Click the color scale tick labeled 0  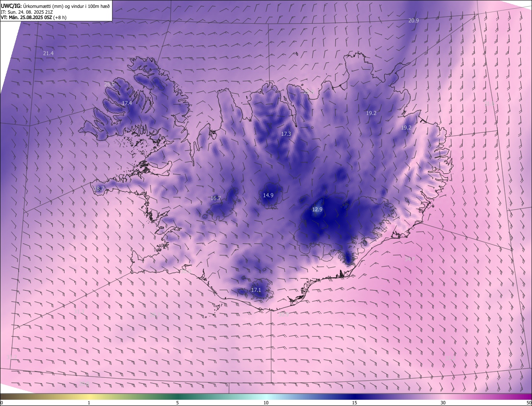pyautogui.click(x=2, y=403)
